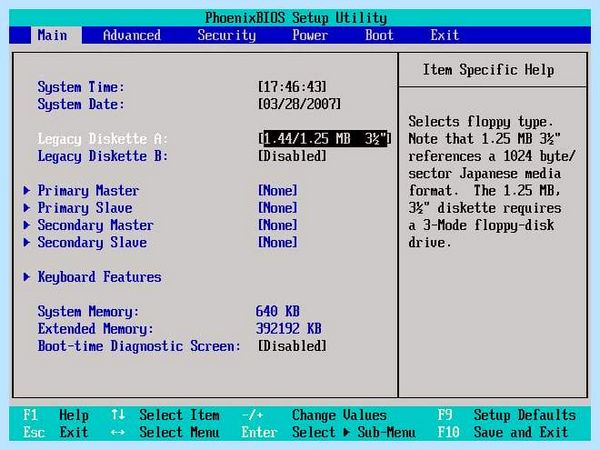
Task: Click the System Time label
Action: 81,86
